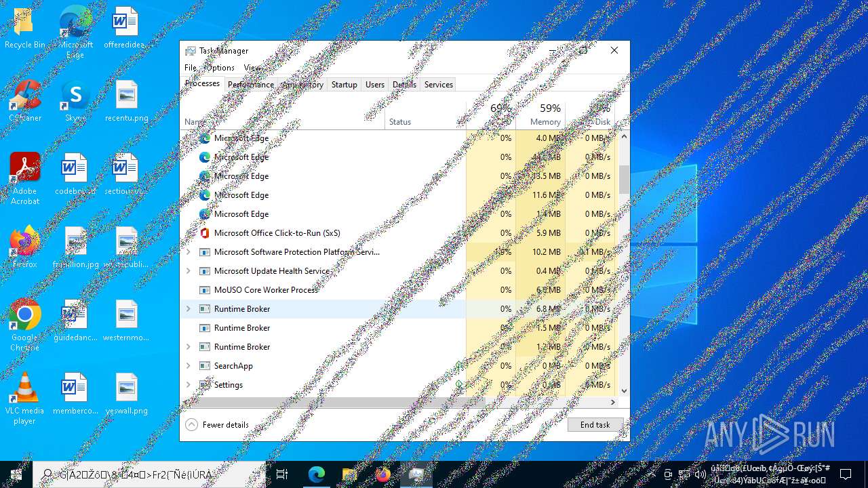Expand the SearchApp process row
Screen dimensions: 868x488
pos(189,366)
